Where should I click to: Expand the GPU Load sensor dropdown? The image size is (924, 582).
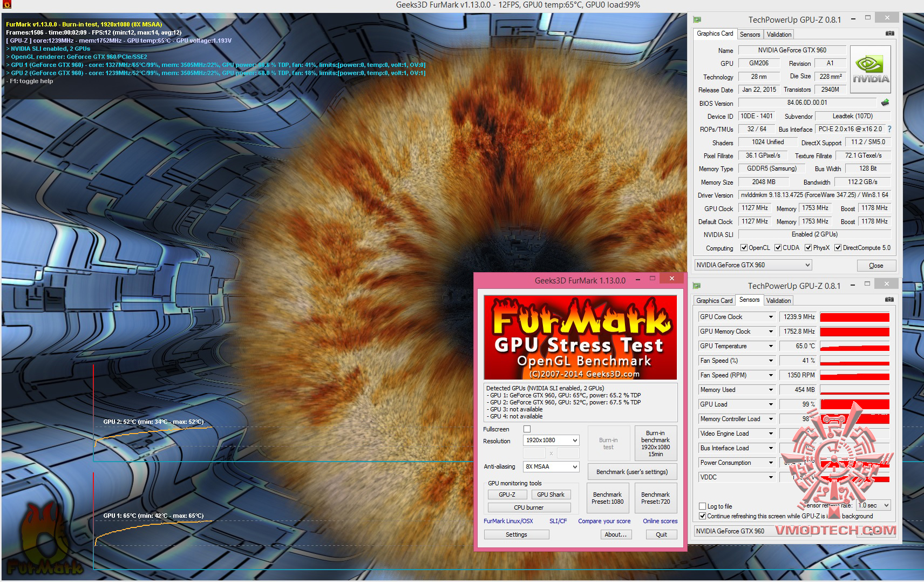771,404
